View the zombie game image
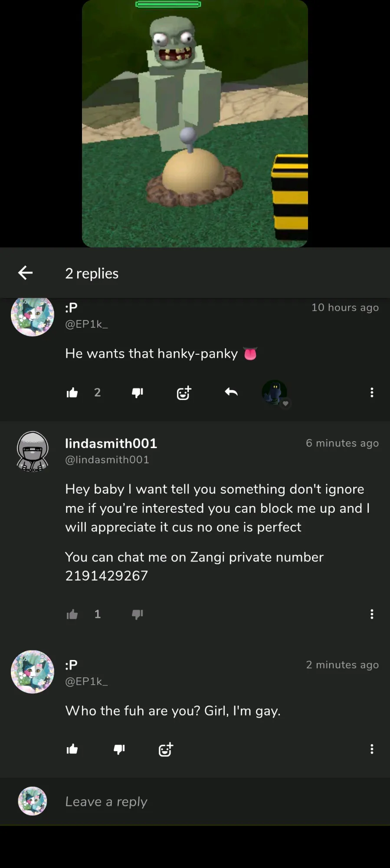390x868 pixels. pyautogui.click(x=195, y=124)
